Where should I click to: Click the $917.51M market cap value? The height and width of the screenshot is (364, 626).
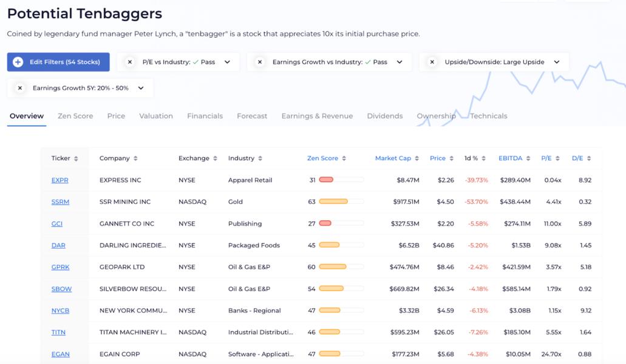pyautogui.click(x=406, y=202)
